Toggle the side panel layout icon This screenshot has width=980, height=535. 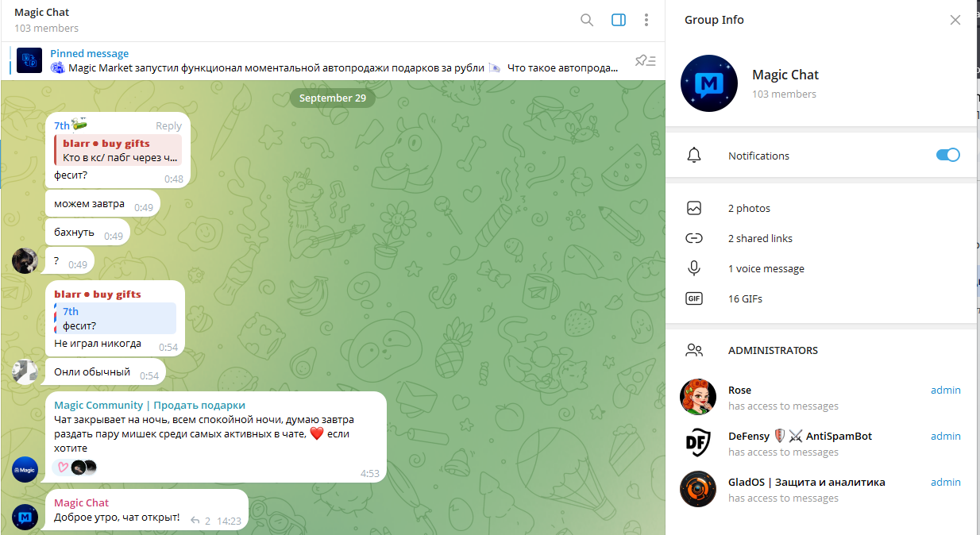[x=619, y=20]
